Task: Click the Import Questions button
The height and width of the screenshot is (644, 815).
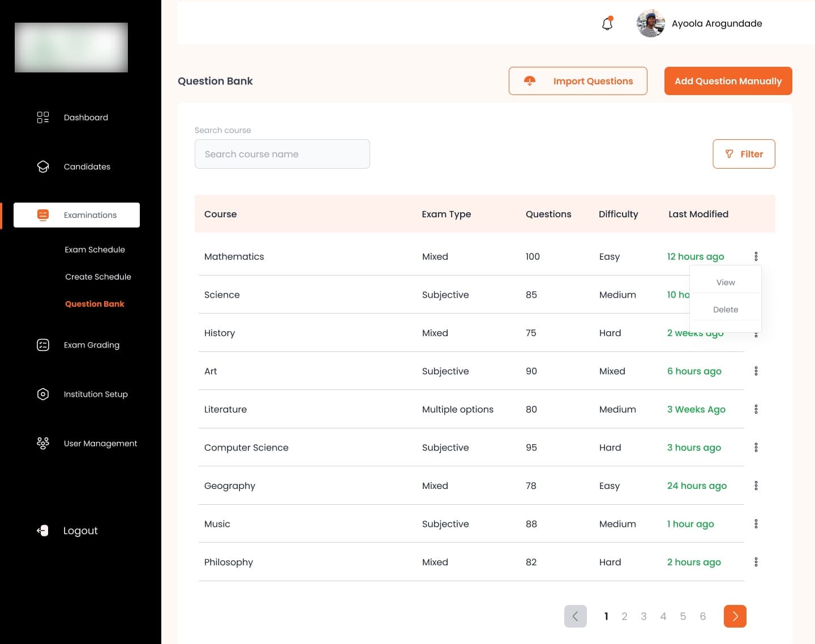Action: 578,81
